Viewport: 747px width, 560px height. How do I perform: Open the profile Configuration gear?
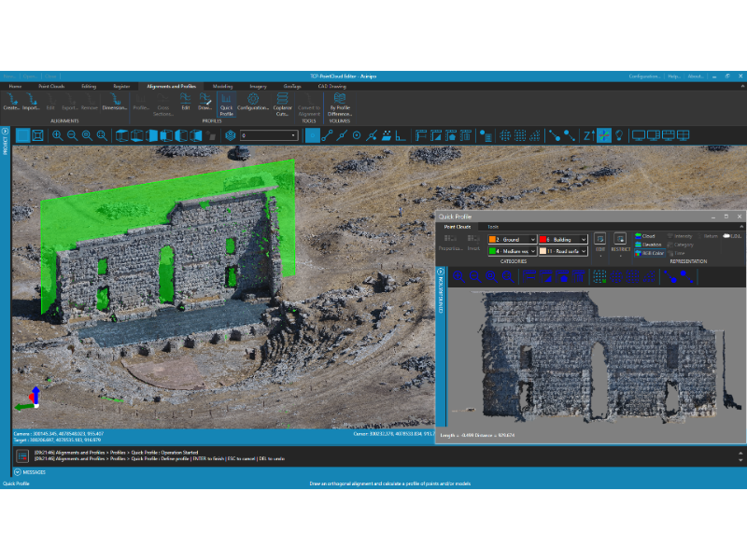tap(253, 102)
